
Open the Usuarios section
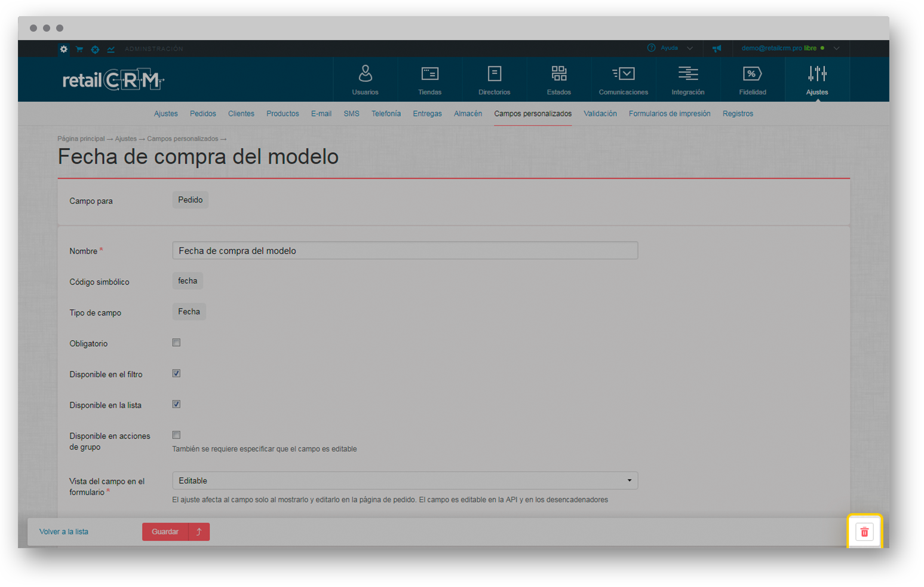pyautogui.click(x=365, y=80)
